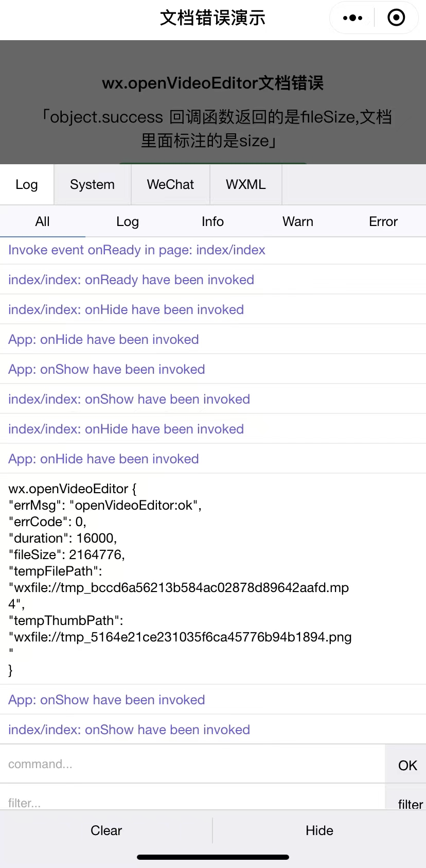Show All log levels
The image size is (426, 868).
click(43, 221)
